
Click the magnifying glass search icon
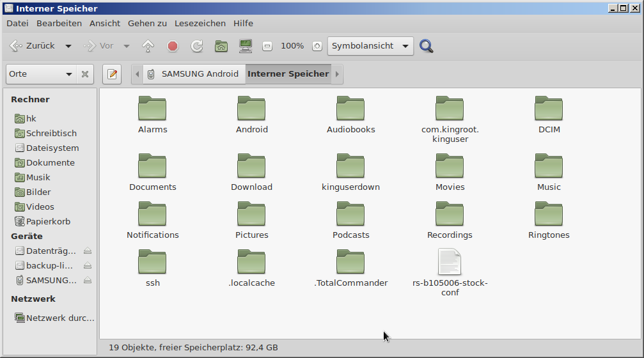pos(427,46)
